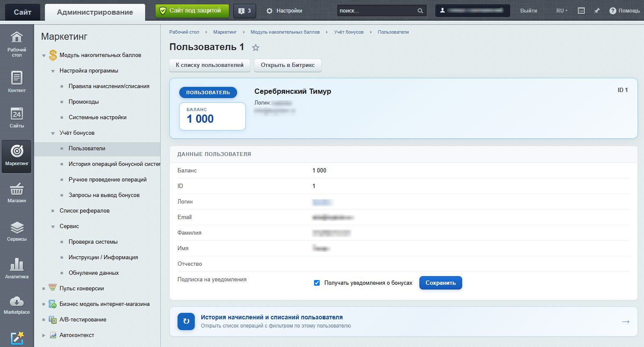
Task: Open the Сервисы layers icon
Action: tap(16, 231)
